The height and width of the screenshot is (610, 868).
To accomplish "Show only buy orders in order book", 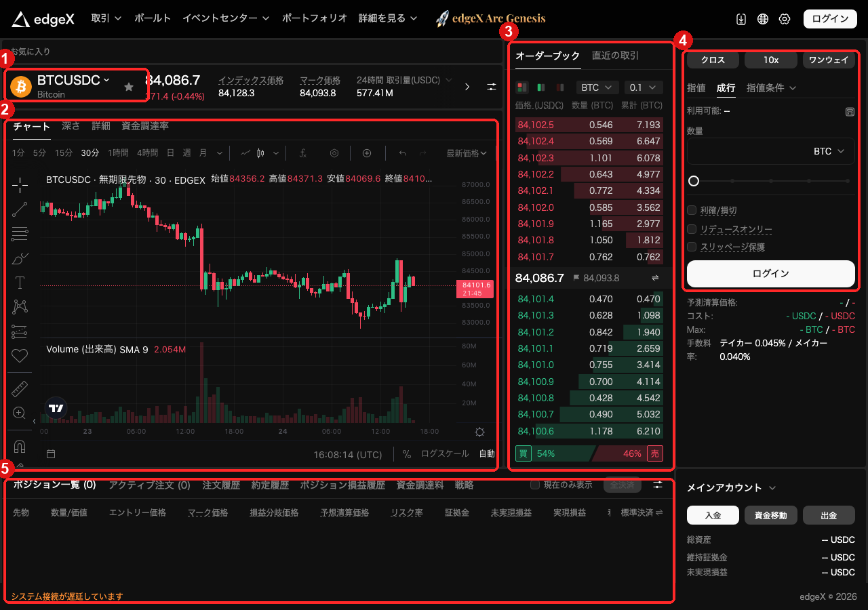I will [x=541, y=87].
